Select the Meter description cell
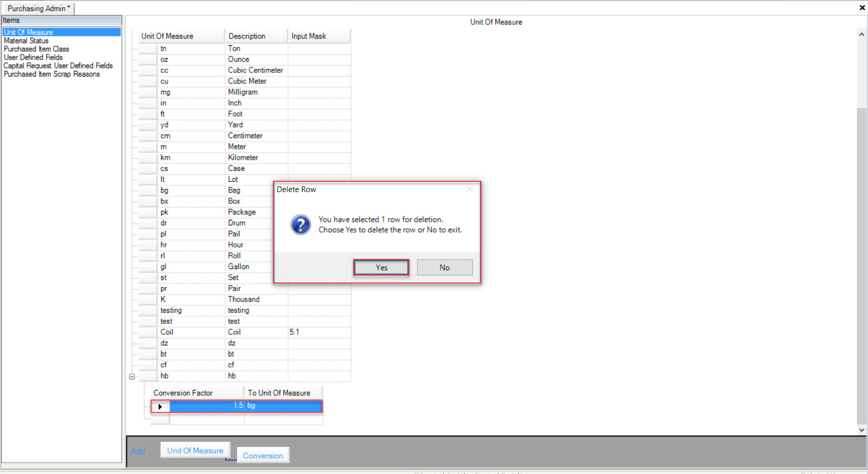 tap(256, 146)
